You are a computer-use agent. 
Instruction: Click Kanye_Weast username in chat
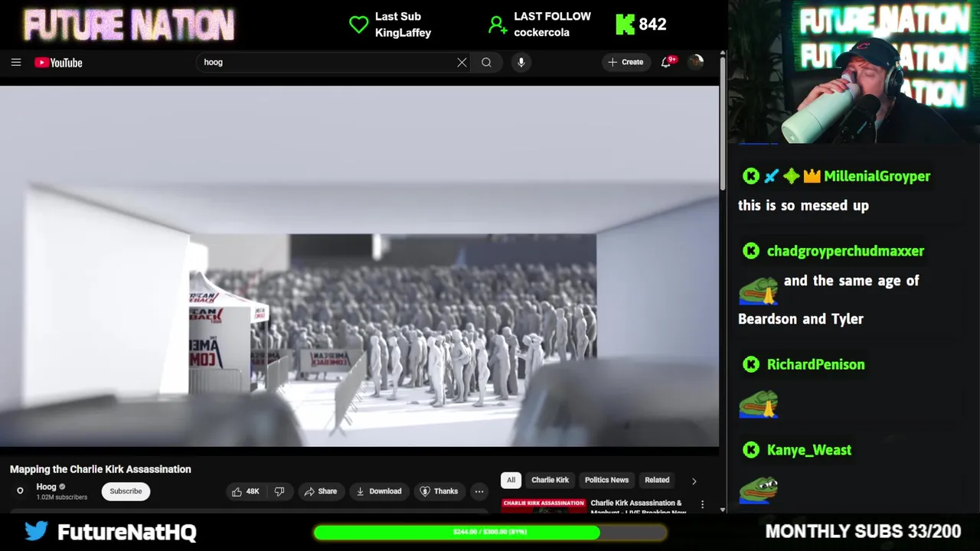[808, 450]
